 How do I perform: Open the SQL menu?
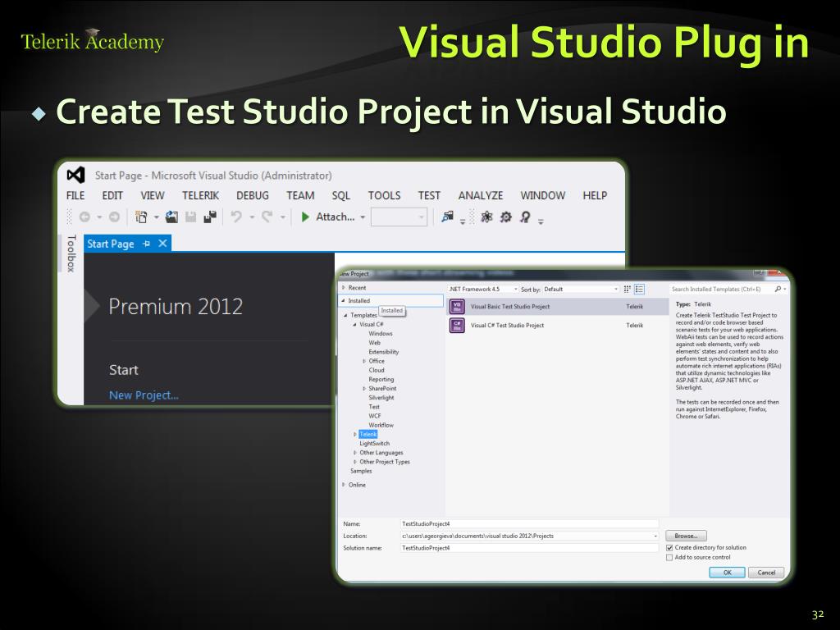340,195
